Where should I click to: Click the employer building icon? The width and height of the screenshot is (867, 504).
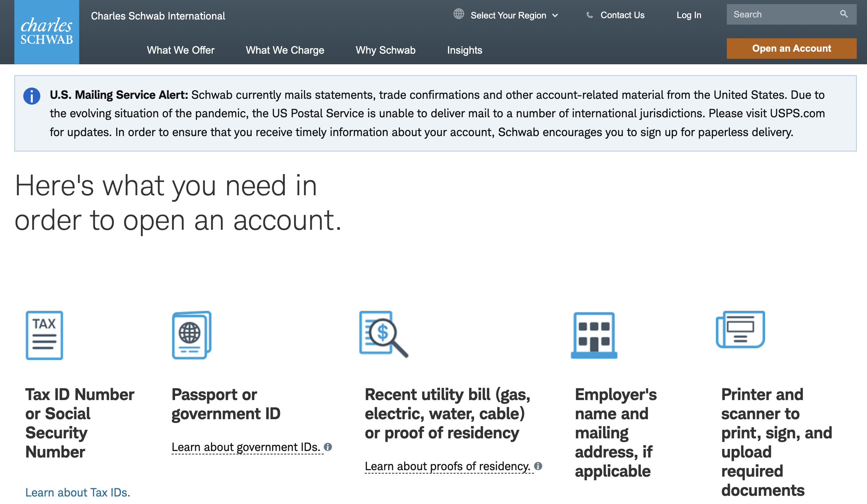tap(594, 335)
